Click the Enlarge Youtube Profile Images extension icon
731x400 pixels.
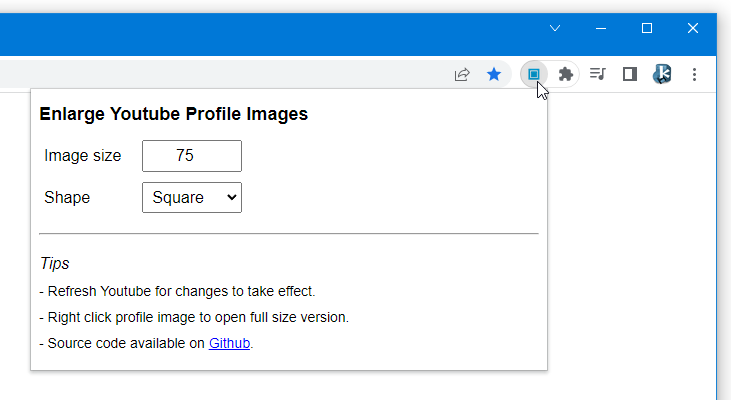pyautogui.click(x=534, y=74)
